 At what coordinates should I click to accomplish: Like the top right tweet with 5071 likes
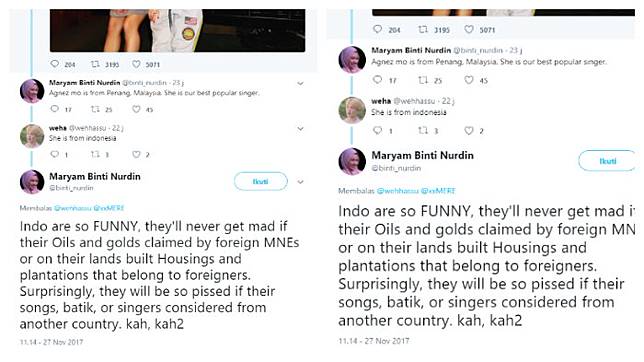[469, 29]
